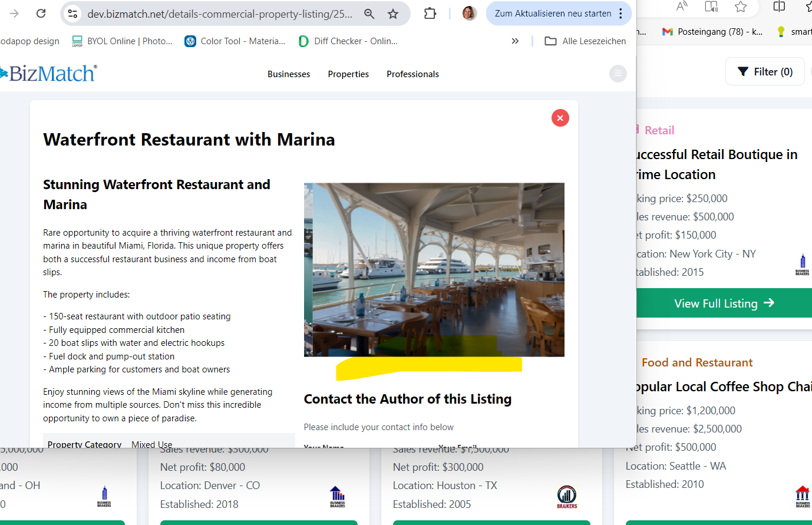Bookmark this page with the star icon
The image size is (812, 525).
pos(393,14)
